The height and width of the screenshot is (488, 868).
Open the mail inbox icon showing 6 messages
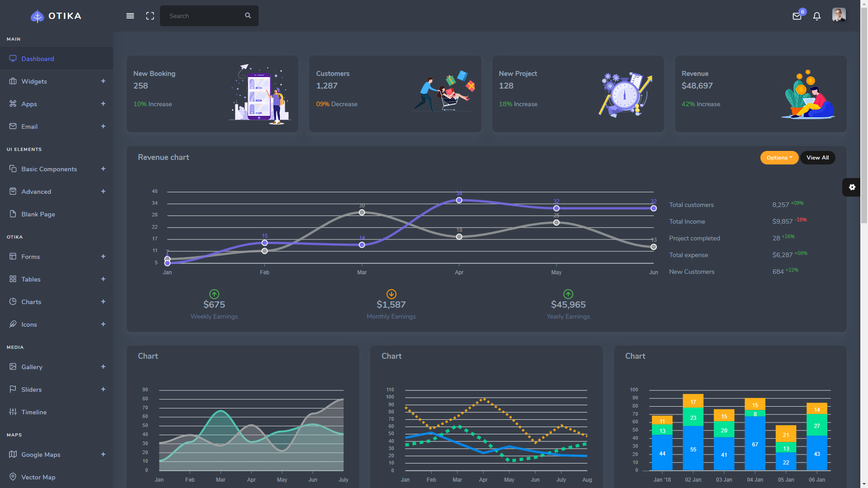click(x=797, y=16)
